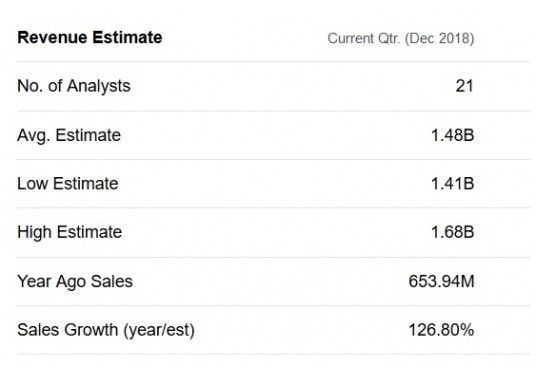
Task: Click the No. of Analysts label
Action: click(x=74, y=86)
